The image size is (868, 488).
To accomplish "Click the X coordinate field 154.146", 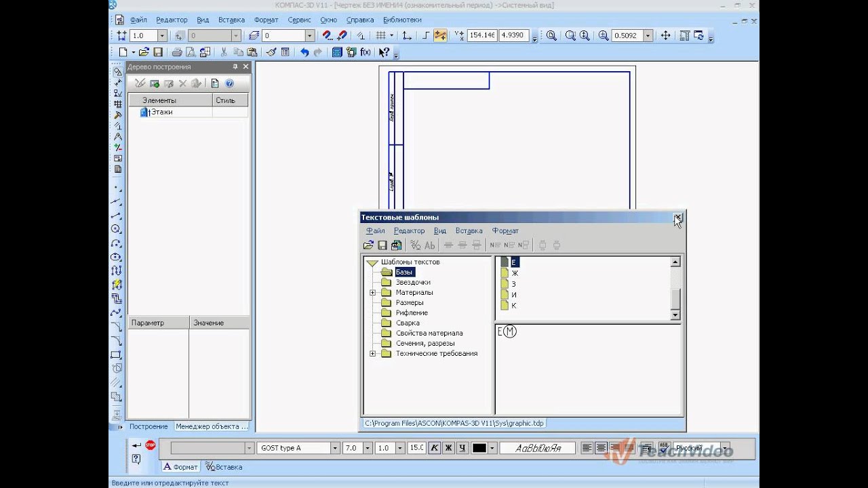I will click(482, 35).
